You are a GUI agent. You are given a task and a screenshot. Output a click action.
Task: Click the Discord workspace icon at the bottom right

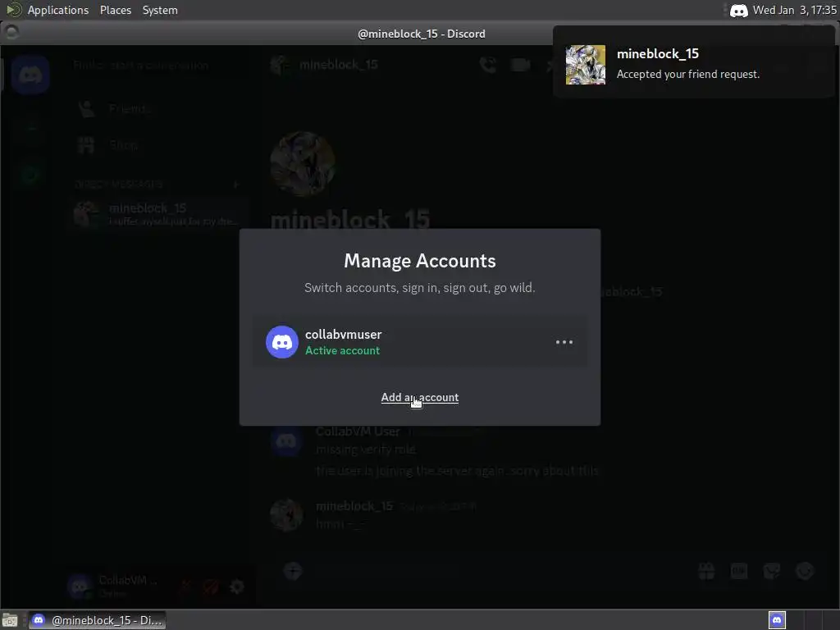pyautogui.click(x=777, y=620)
